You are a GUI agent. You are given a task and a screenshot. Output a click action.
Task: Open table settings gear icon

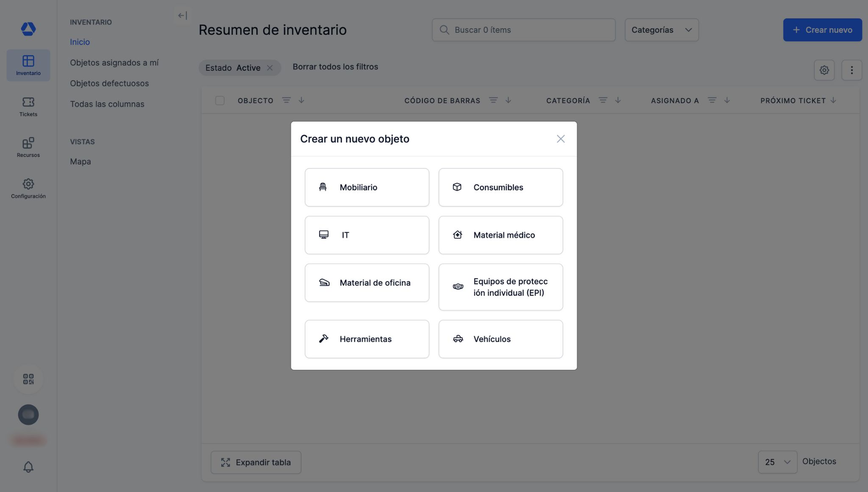pos(824,70)
